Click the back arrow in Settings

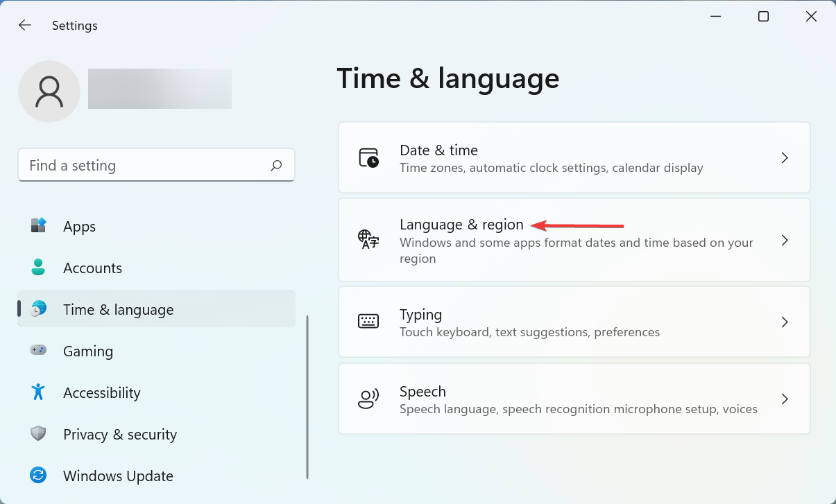(x=25, y=26)
